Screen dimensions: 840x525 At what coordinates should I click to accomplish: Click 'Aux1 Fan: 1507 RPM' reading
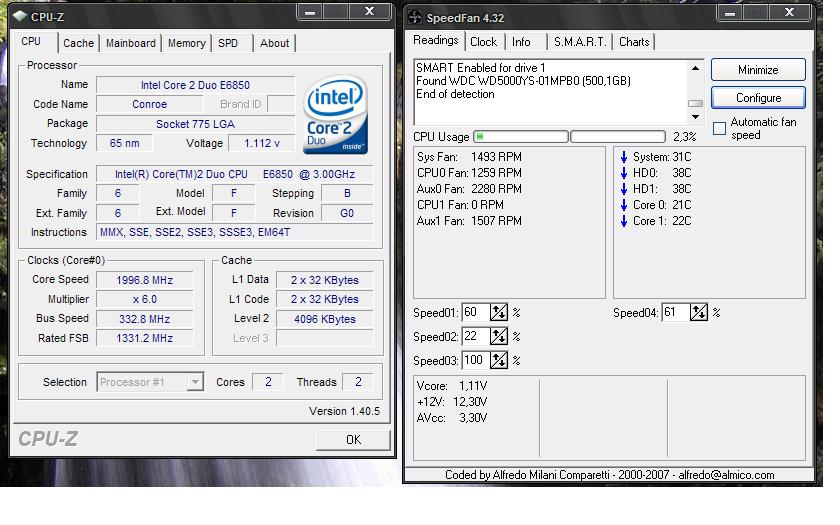pyautogui.click(x=469, y=221)
